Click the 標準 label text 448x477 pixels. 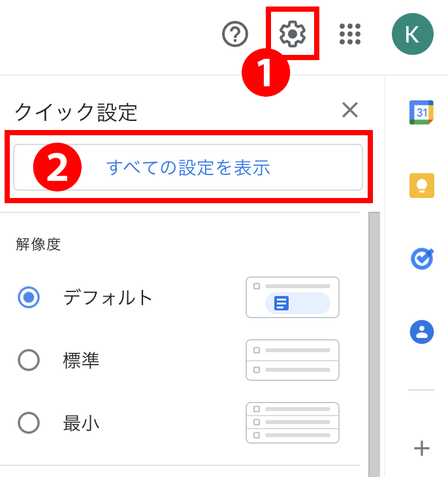pyautogui.click(x=81, y=360)
